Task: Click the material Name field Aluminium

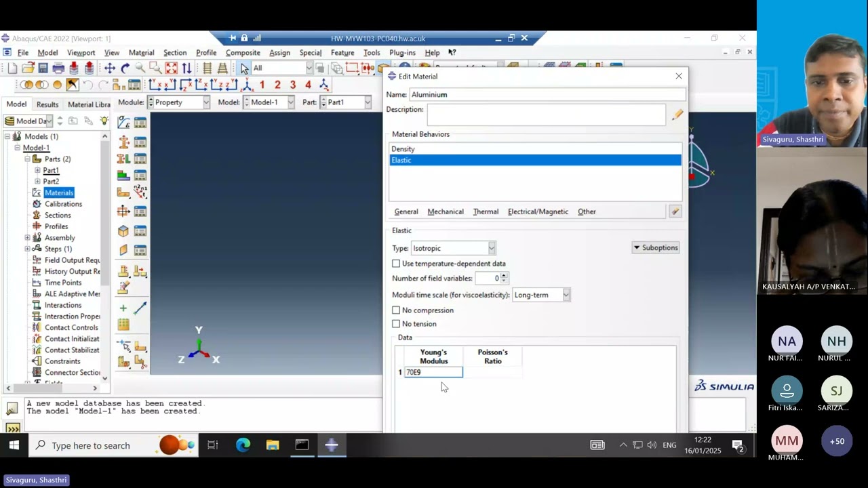Action: [547, 94]
